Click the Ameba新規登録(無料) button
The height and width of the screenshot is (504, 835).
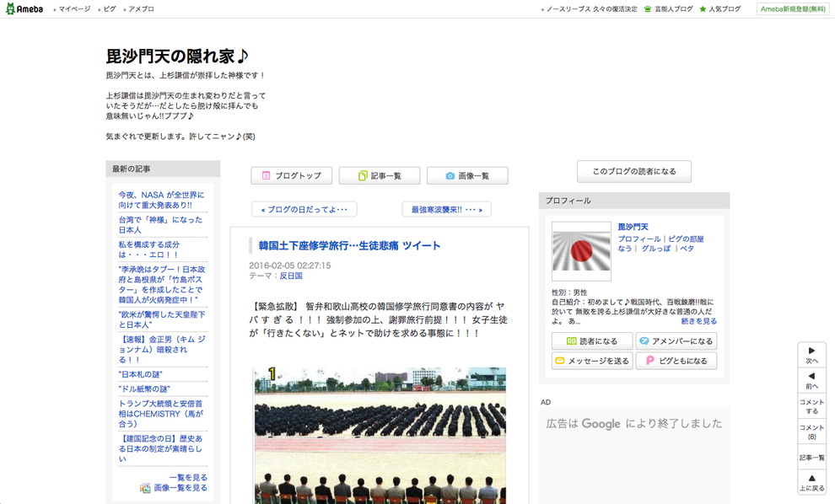[792, 9]
